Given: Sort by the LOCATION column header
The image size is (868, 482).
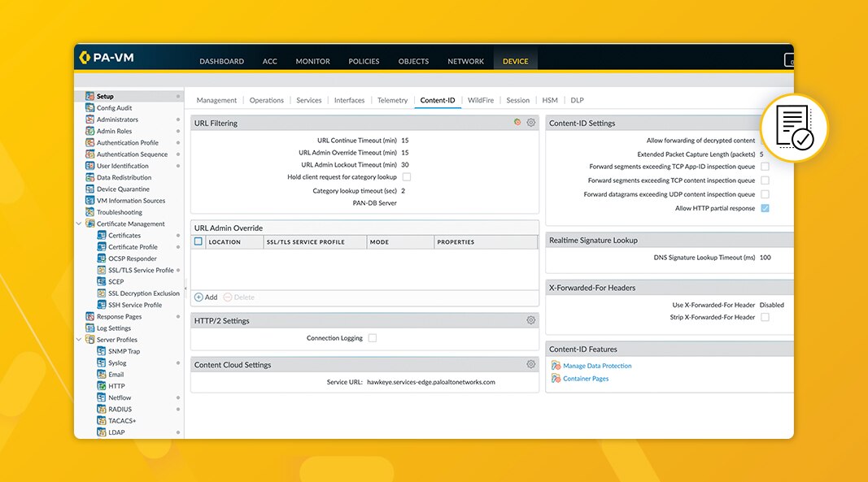Looking at the screenshot, I should point(225,242).
